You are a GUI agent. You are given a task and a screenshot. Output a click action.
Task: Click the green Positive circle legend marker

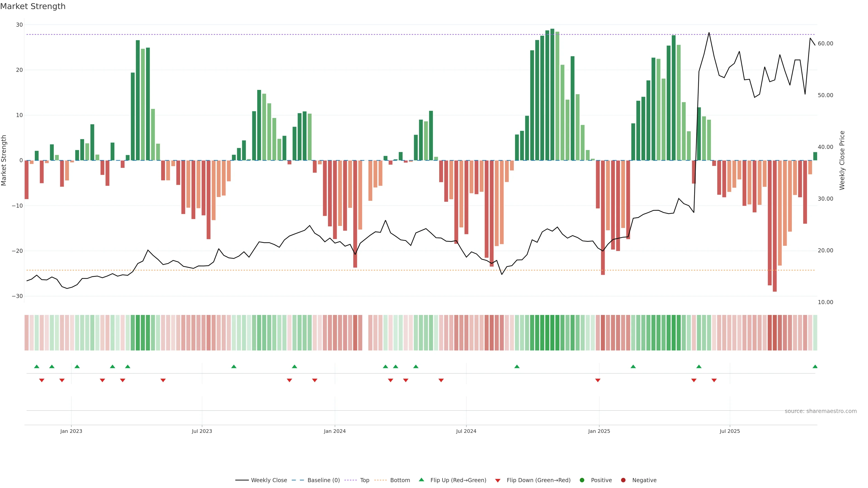click(582, 480)
